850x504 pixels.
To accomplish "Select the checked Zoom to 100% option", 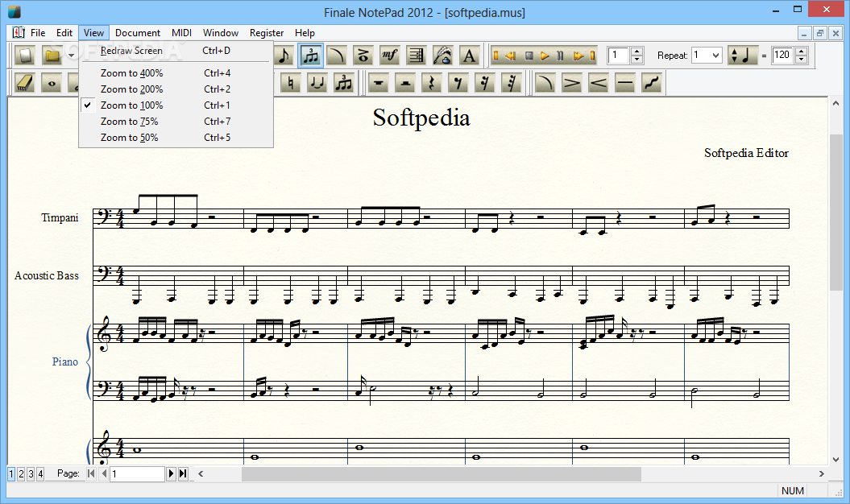I will click(x=176, y=105).
